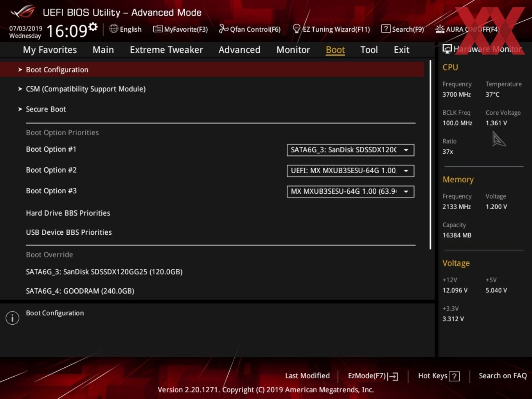The height and width of the screenshot is (399, 532).
Task: Click the globe language icon
Action: click(x=113, y=29)
